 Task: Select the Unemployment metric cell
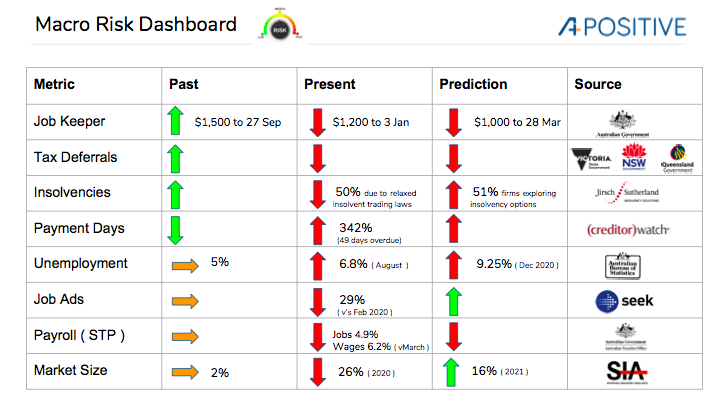tap(81, 264)
